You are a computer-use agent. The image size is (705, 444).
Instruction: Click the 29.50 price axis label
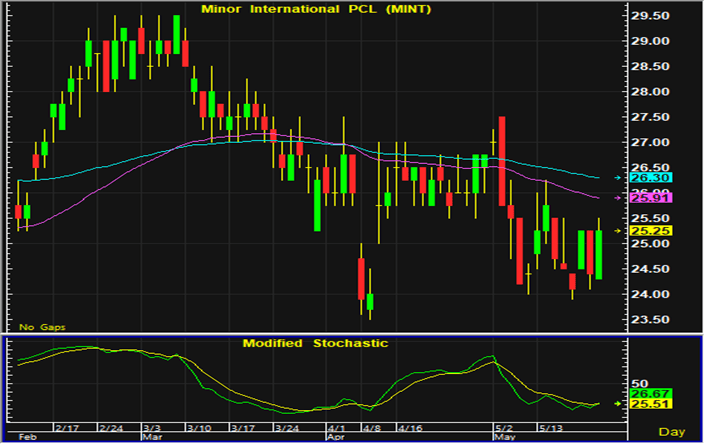649,15
